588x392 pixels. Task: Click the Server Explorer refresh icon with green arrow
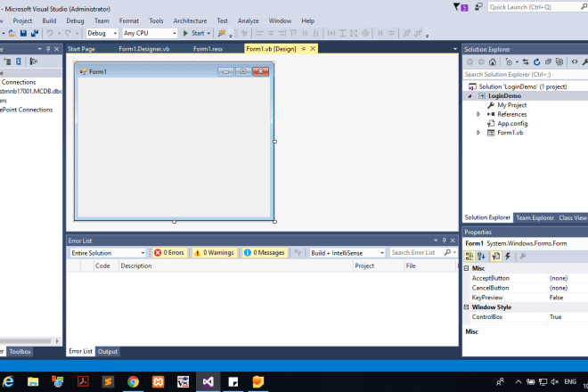[x=7, y=61]
